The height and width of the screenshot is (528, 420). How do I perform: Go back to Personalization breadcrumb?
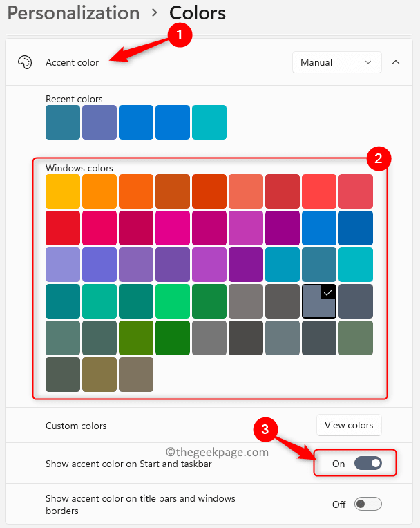point(69,12)
